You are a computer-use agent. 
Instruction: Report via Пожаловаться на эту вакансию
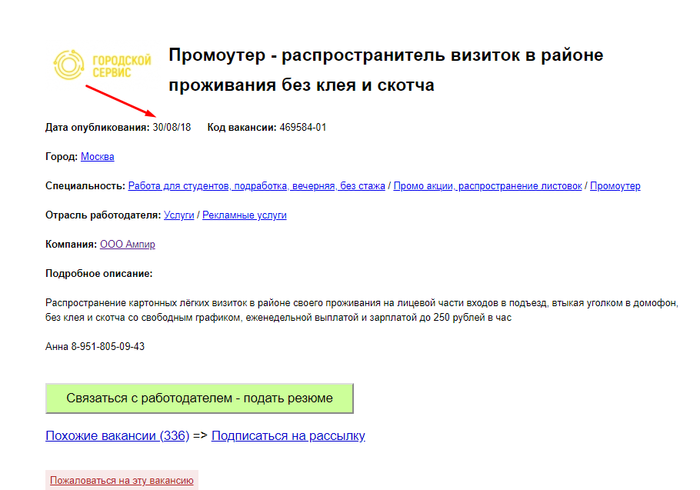(121, 481)
